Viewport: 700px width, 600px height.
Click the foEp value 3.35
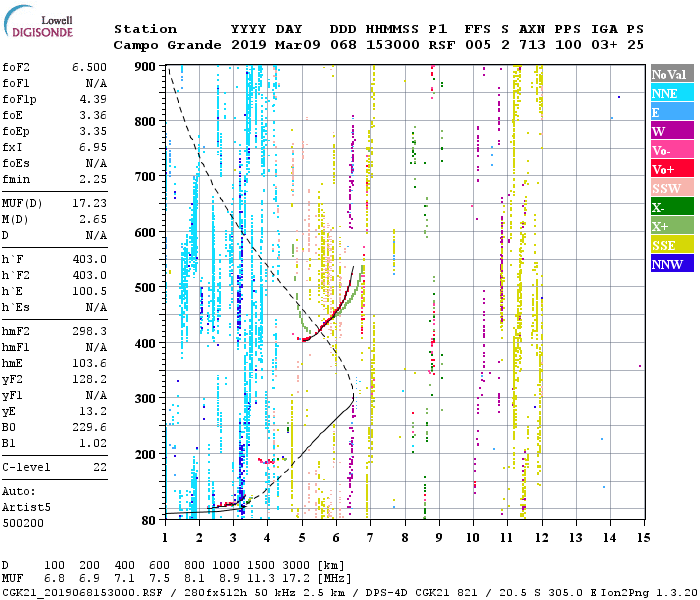[x=93, y=131]
